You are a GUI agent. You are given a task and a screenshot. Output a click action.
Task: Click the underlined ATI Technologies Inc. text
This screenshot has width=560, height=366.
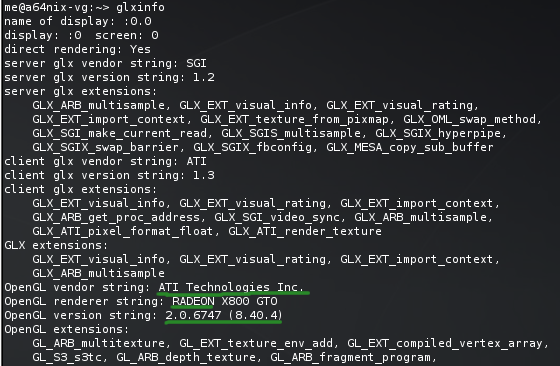pos(231,287)
